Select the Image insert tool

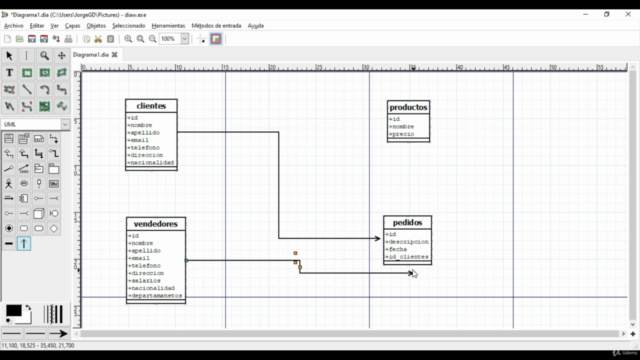(x=44, y=107)
